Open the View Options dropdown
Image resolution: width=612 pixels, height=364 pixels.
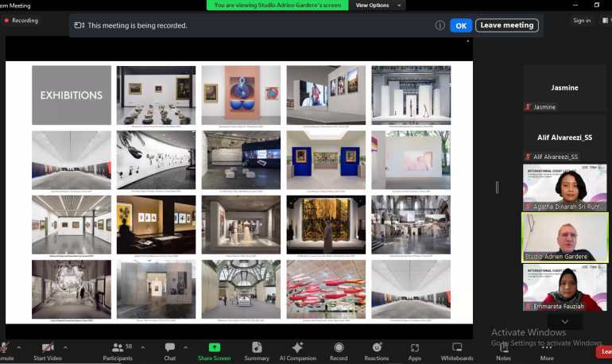tap(378, 5)
